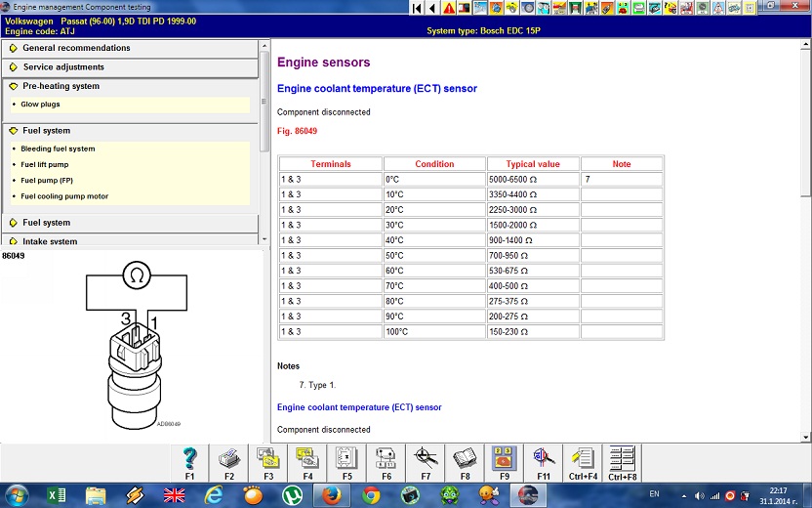The image size is (812, 508).
Task: Collapse the Pre-heating system section
Action: point(61,86)
